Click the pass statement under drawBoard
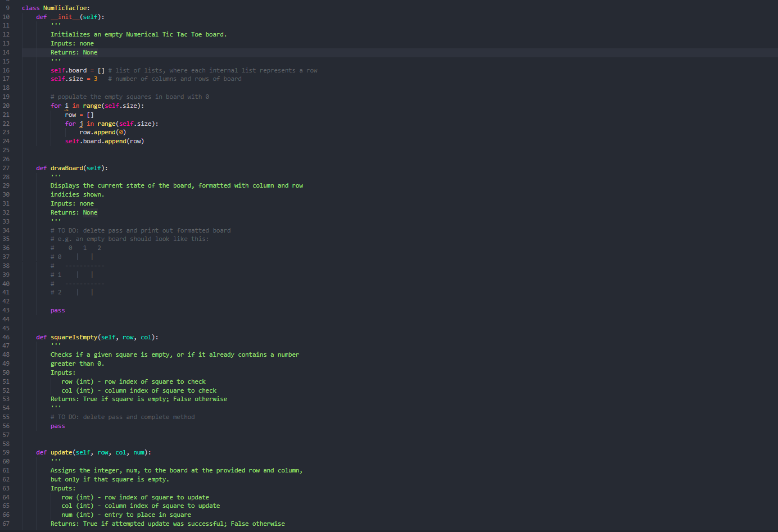 [x=57, y=310]
